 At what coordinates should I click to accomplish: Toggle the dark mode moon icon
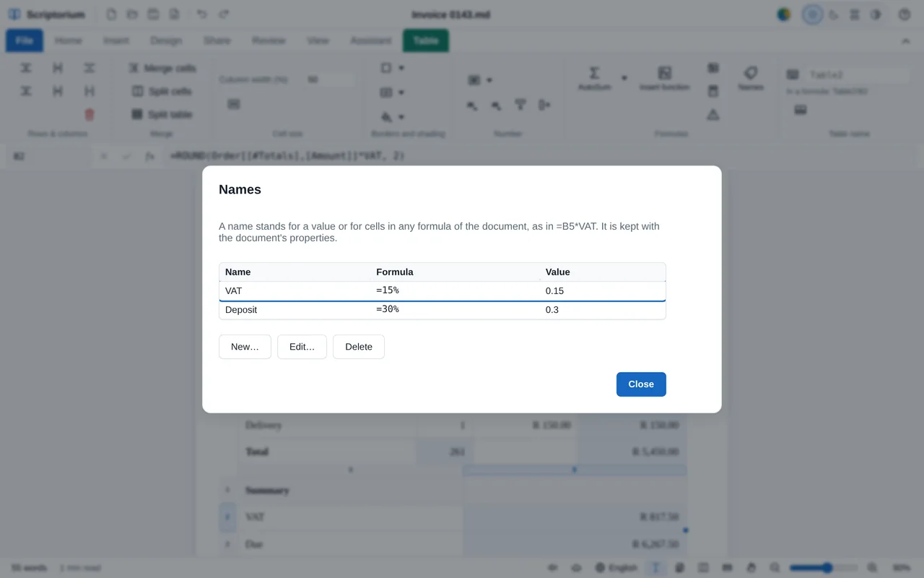pos(834,14)
